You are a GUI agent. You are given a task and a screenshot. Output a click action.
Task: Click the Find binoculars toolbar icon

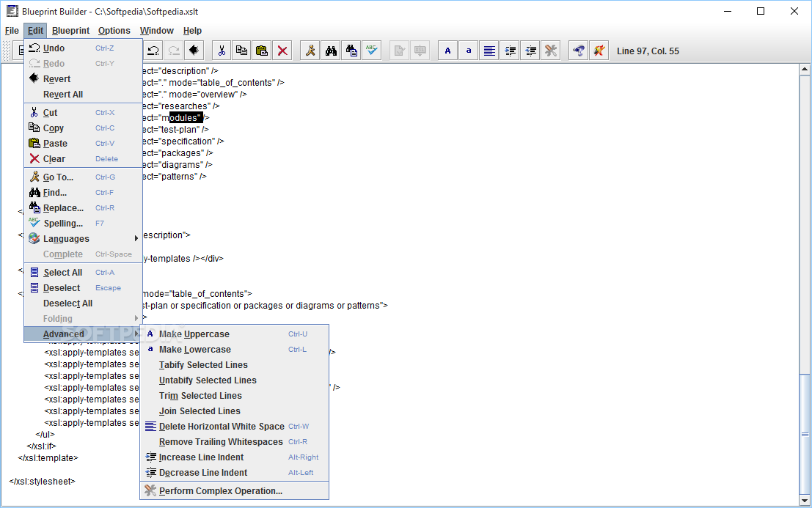point(331,51)
